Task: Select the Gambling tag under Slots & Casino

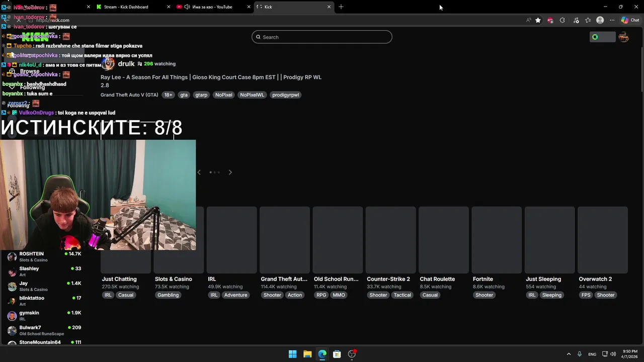Action: coord(168,295)
